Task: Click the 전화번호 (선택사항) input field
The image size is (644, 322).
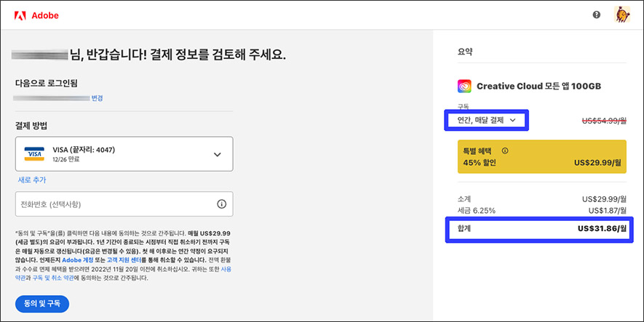Action: coord(124,204)
